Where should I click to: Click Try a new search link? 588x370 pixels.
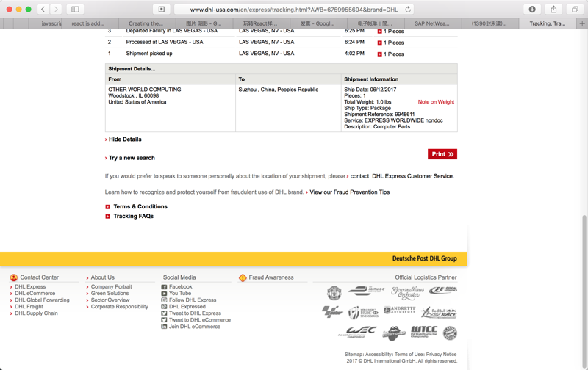132,158
